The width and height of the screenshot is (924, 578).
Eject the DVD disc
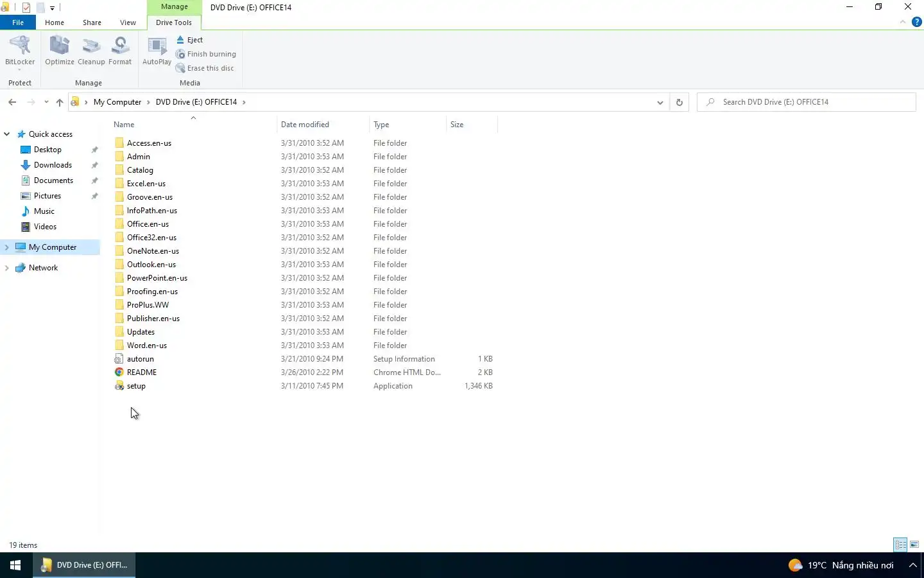(x=190, y=40)
